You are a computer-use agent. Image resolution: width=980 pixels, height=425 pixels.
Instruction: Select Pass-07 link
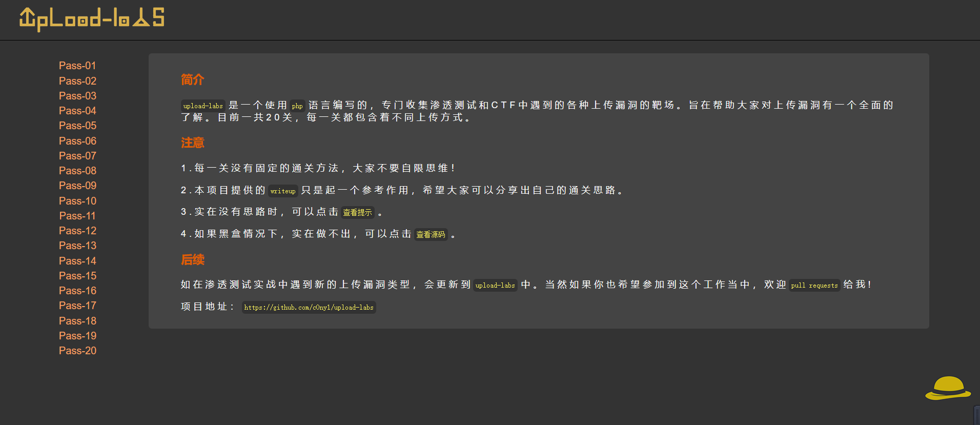77,156
